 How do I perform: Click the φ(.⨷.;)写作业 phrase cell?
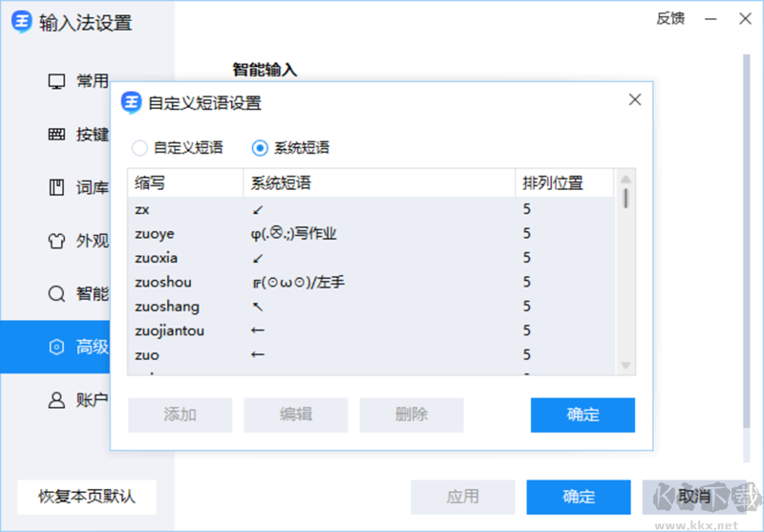click(x=293, y=234)
